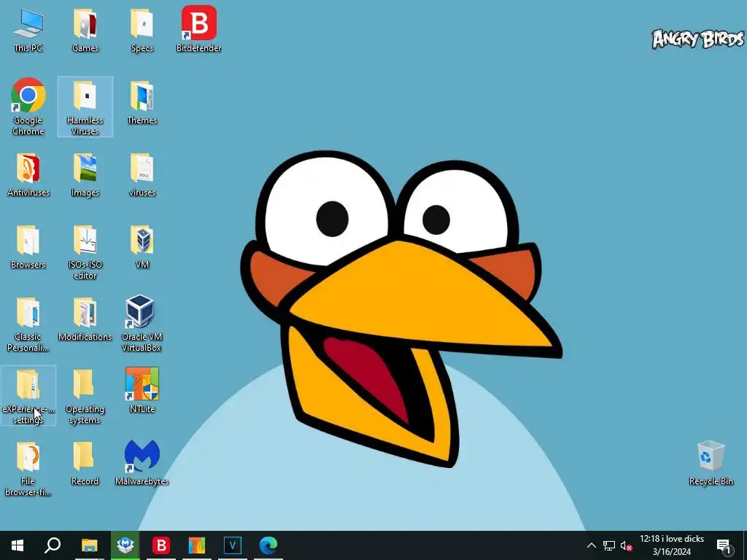Select the NTLite shortcut on the desktop
Viewport: 747px width, 560px height.
coord(142,391)
